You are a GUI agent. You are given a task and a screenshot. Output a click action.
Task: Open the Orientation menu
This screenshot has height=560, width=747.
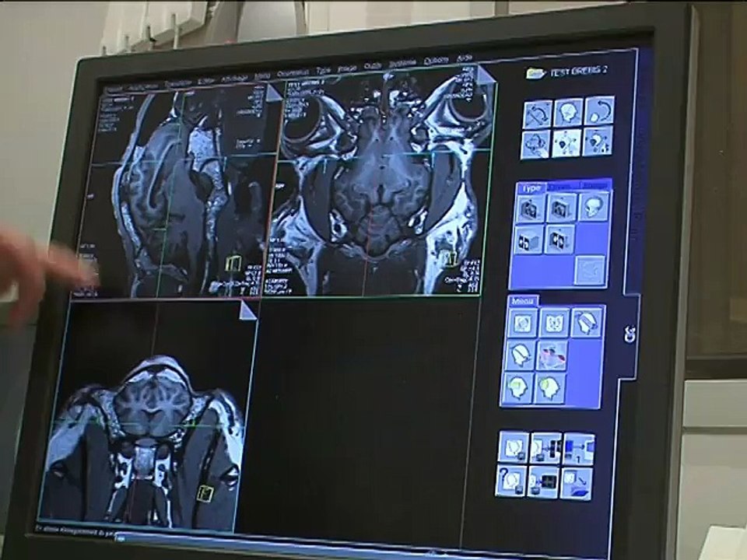click(x=293, y=72)
